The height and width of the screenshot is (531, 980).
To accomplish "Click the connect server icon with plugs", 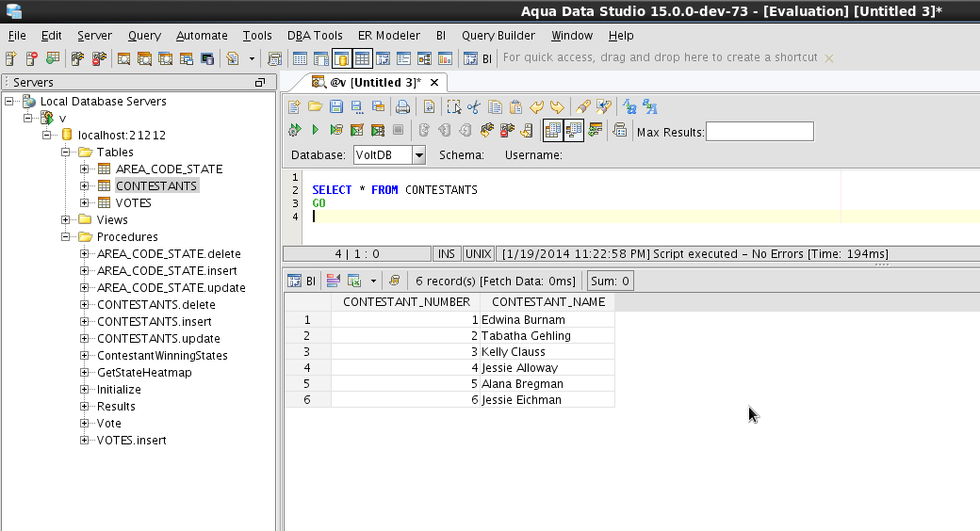I will tap(77, 58).
